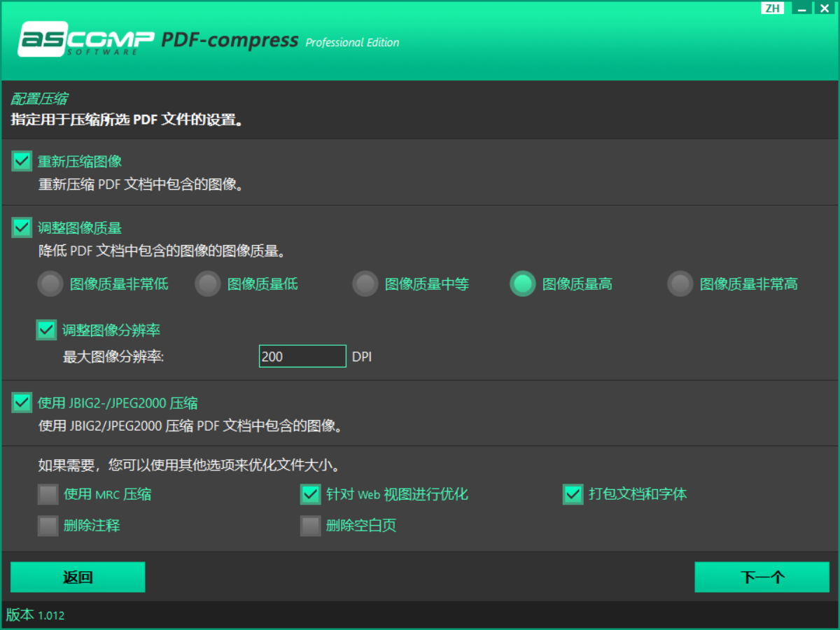Choose the 图像质量低 radio option
The width and height of the screenshot is (840, 630).
coord(207,284)
